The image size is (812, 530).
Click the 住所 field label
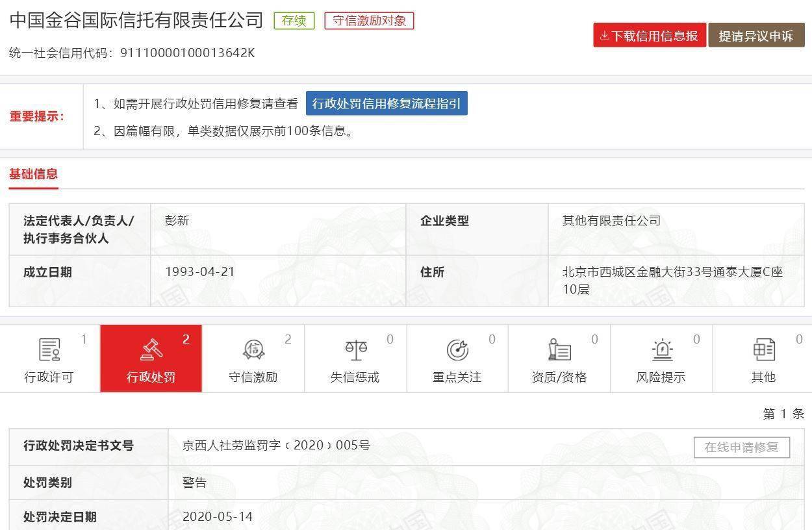click(x=433, y=272)
